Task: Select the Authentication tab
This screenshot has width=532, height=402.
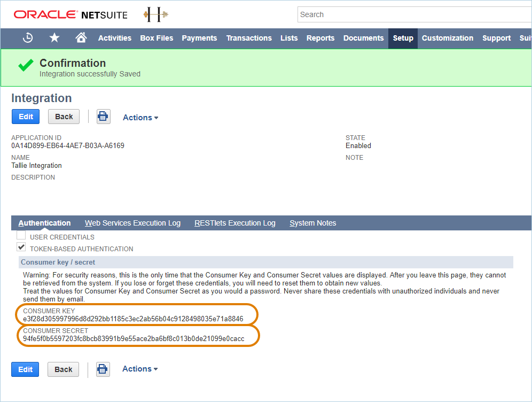Action: point(44,223)
